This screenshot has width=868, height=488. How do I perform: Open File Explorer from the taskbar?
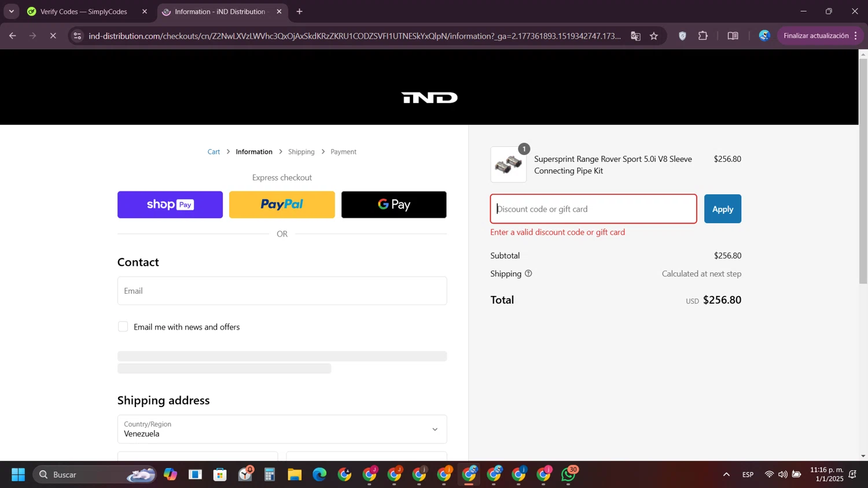tap(295, 475)
